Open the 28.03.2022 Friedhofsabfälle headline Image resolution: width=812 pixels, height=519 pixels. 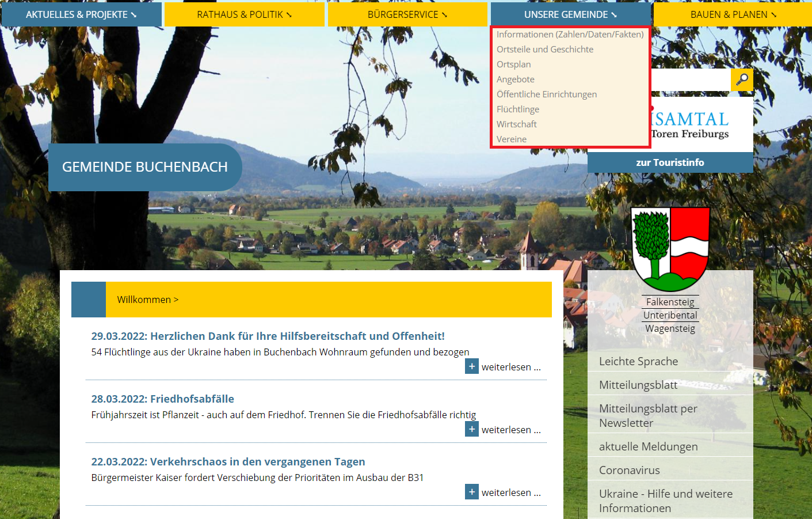pos(162,399)
